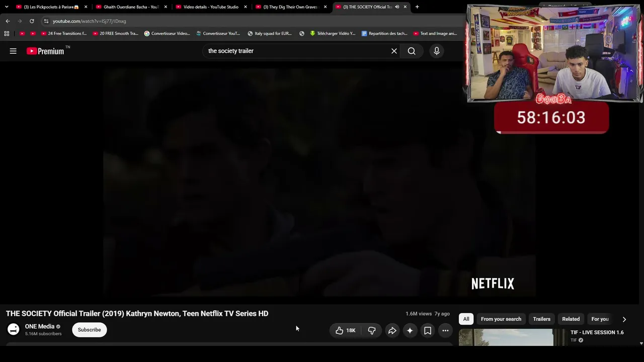Clear the search box text
Image resolution: width=644 pixels, height=362 pixels.
pos(394,51)
